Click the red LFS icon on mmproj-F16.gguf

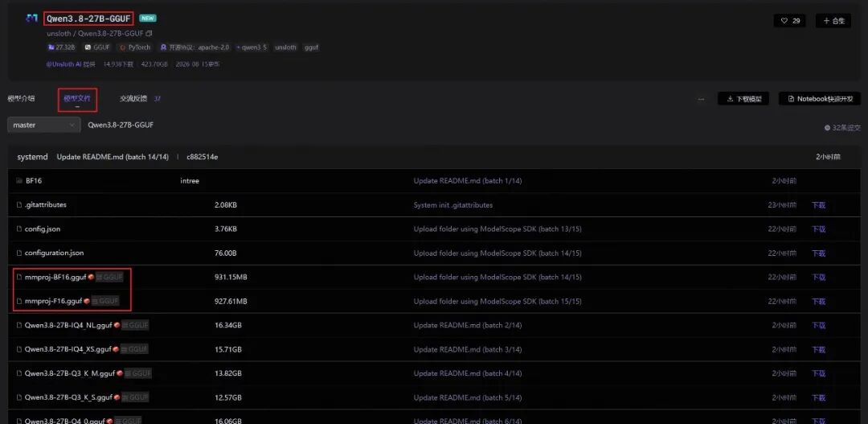pos(87,301)
